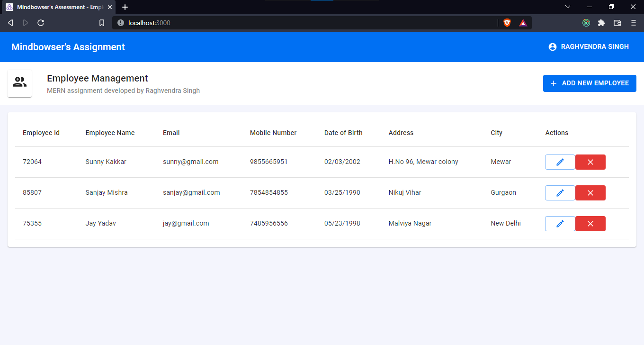Remove employee 72064 using the red X
Viewport: 644px width, 345px height.
click(x=590, y=162)
